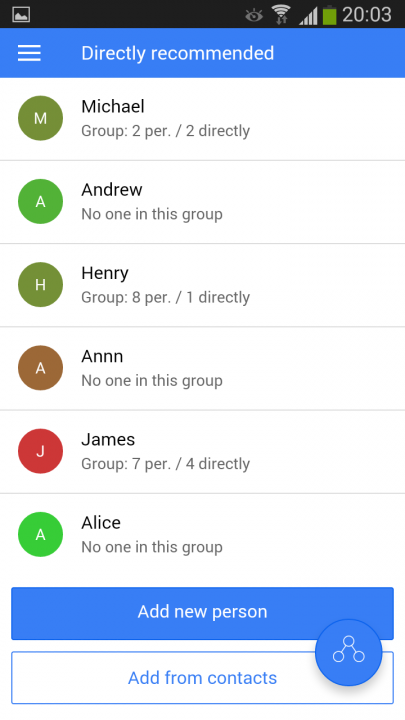Open the hamburger navigation menu
Screen dimensions: 405x720
29,53
